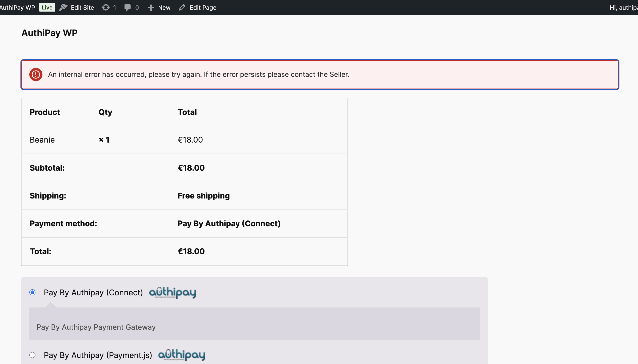Click the internal error message text
Image resolution: width=638 pixels, height=364 pixels.
(x=199, y=74)
